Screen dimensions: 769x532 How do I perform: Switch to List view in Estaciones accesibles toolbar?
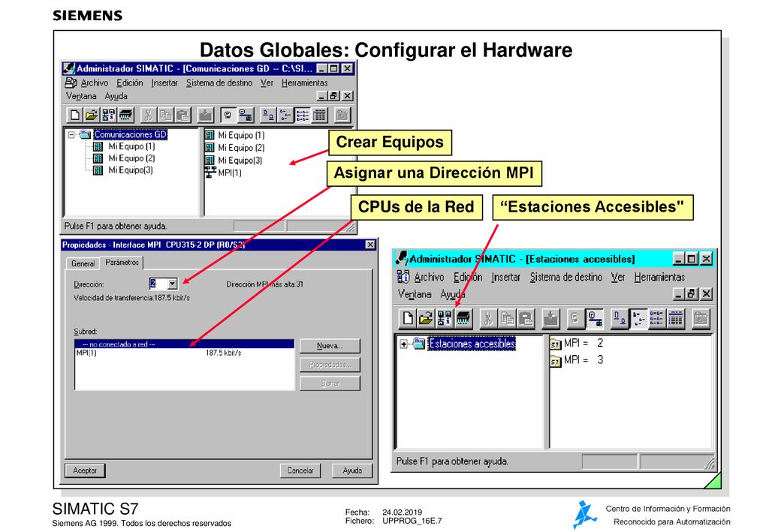pyautogui.click(x=656, y=318)
